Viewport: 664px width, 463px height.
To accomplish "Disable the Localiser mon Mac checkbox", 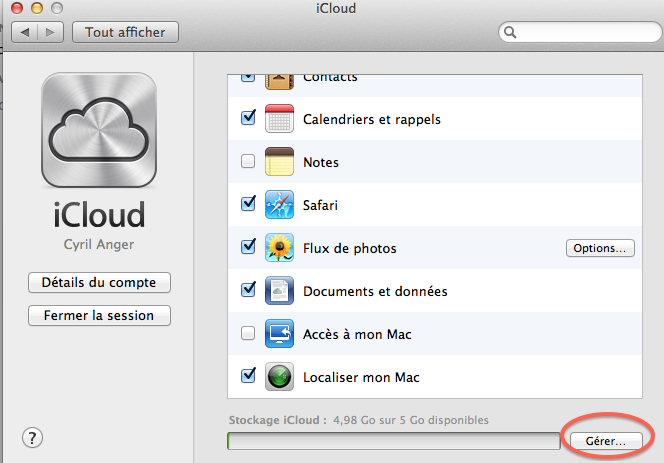I will point(248,376).
